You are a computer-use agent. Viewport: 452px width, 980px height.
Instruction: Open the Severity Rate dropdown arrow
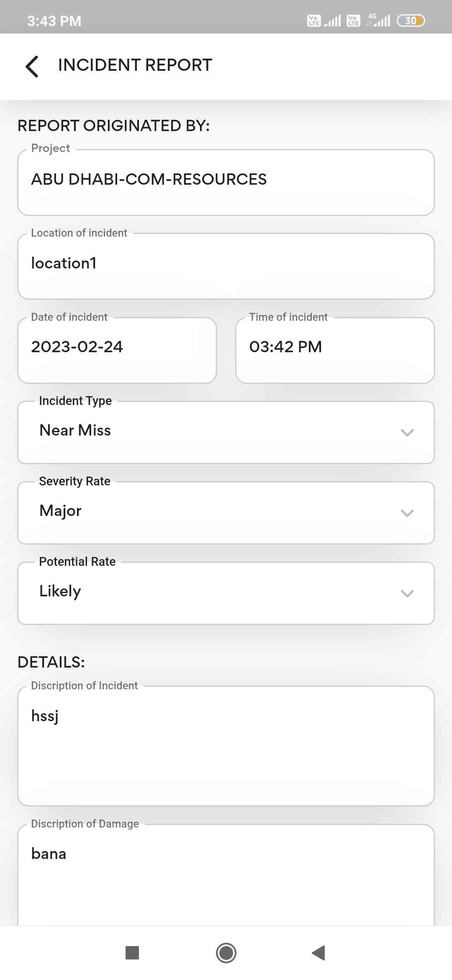point(407,513)
